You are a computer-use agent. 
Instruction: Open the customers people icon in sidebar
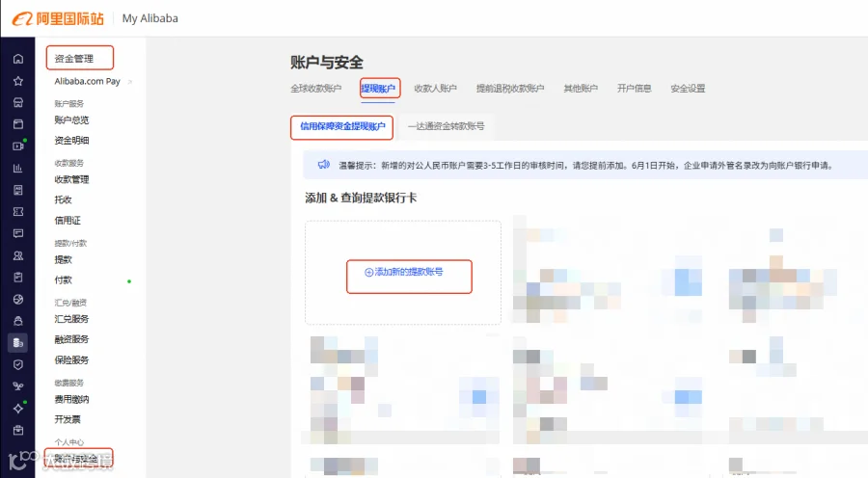(18, 255)
